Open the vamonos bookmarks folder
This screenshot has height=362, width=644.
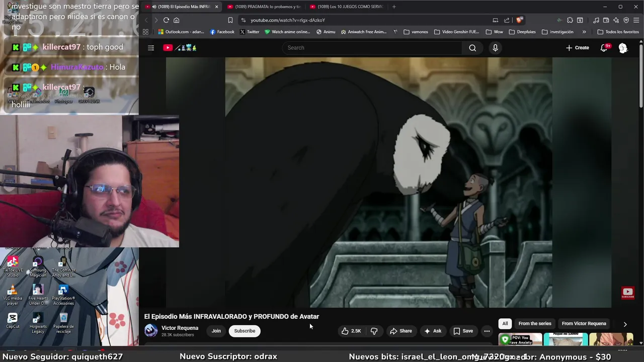pos(416,32)
